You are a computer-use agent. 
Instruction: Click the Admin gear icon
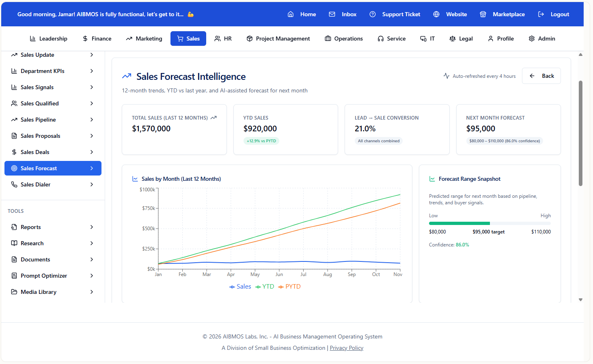pos(532,39)
